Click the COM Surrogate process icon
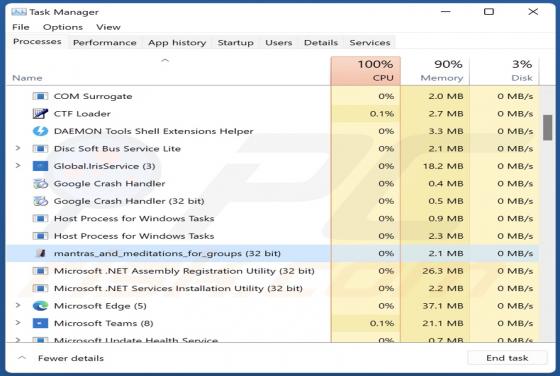The width and height of the screenshot is (560, 376). [40, 96]
